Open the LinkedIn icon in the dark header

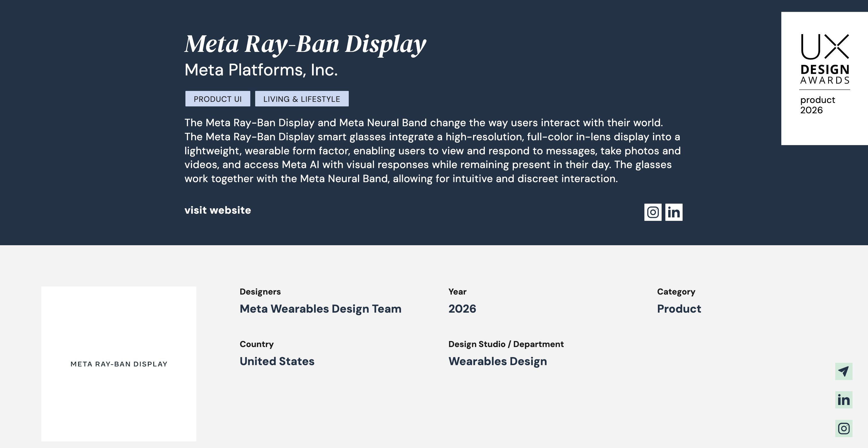click(674, 212)
